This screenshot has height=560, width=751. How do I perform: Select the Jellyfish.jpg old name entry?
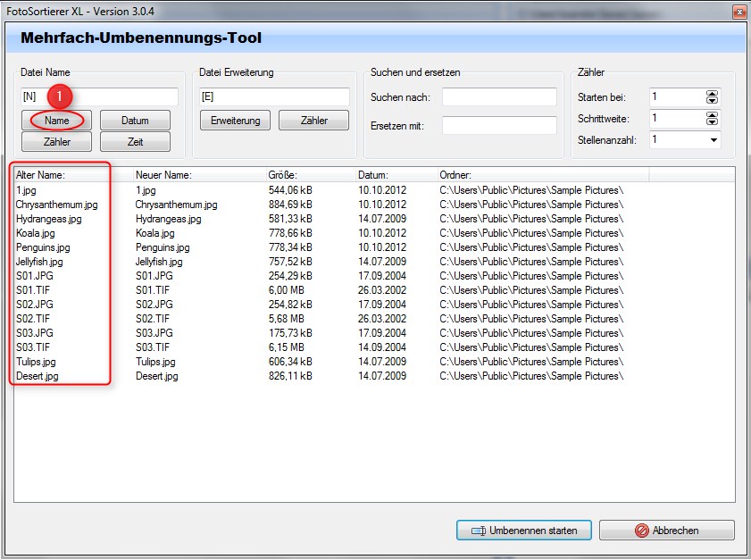tap(39, 262)
